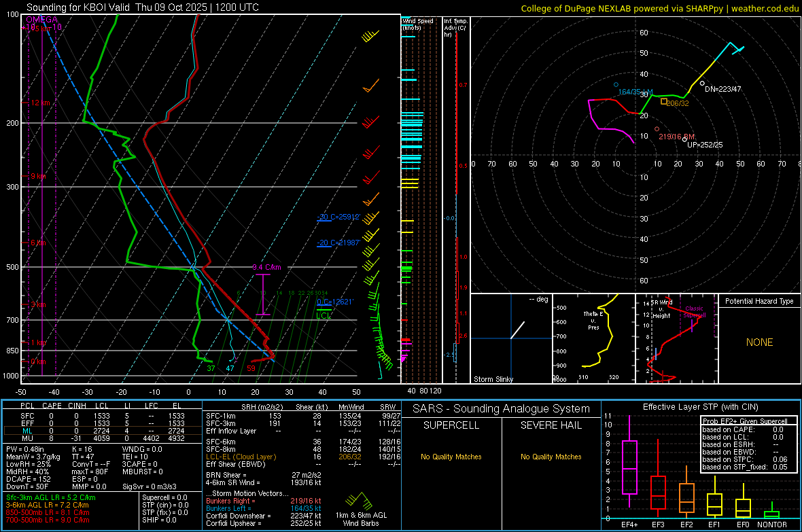Click the Potential Hazard Type heading
This screenshot has width=802, height=532.
(759, 301)
